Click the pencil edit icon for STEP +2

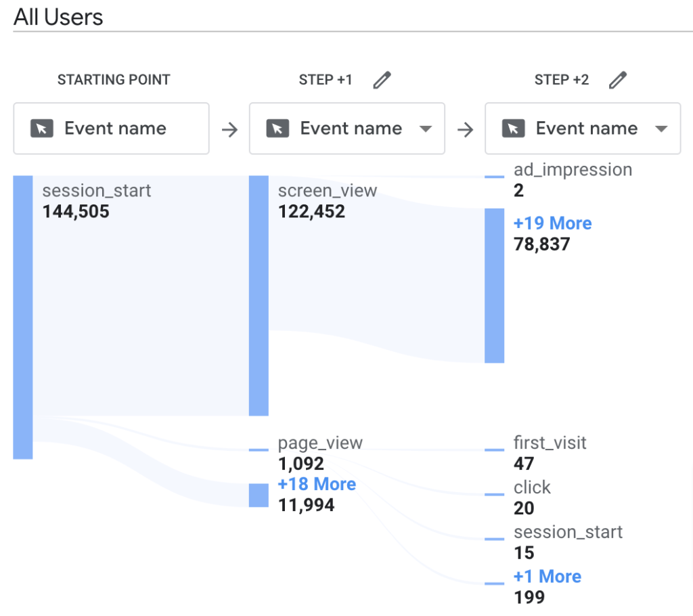618,79
